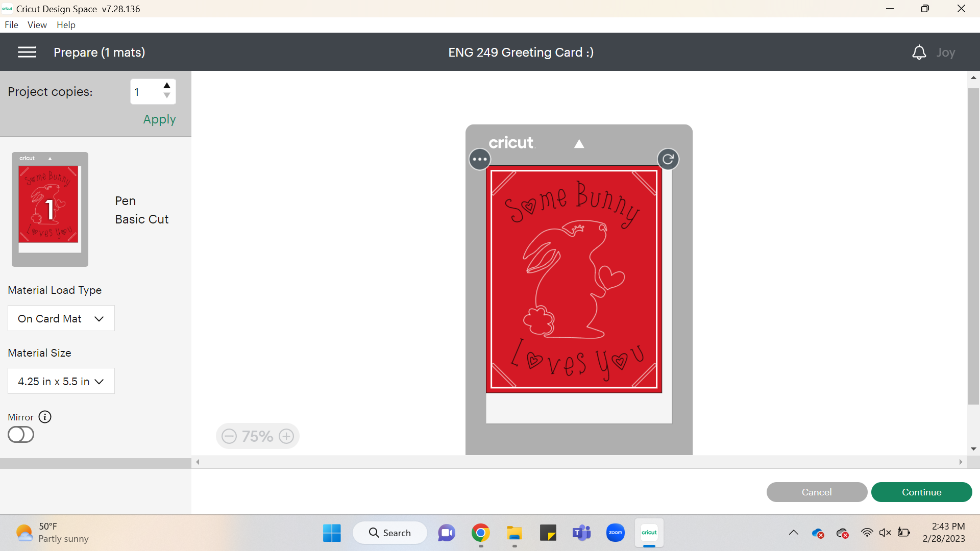Open the View menu
The width and height of the screenshot is (980, 551).
[x=36, y=24]
